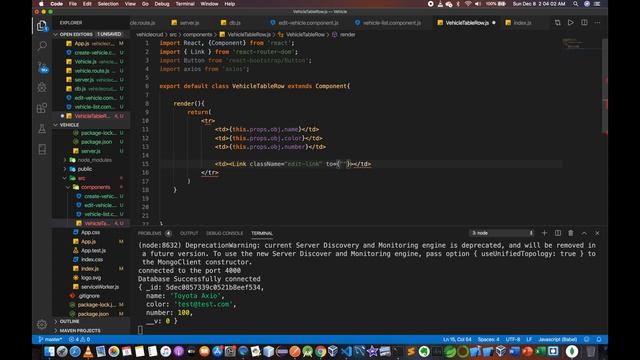
Task: Open logo.svg in the file tree
Action: 90,278
